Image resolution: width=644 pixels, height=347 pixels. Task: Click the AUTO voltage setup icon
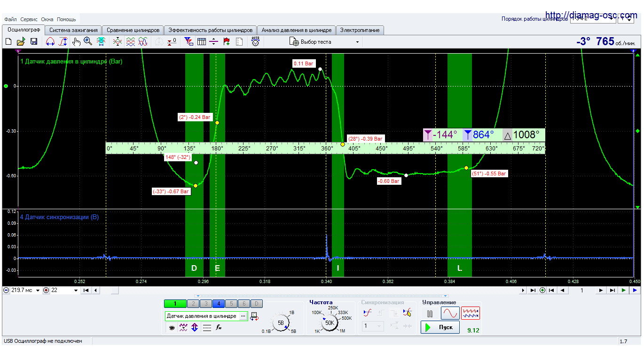pos(255,41)
